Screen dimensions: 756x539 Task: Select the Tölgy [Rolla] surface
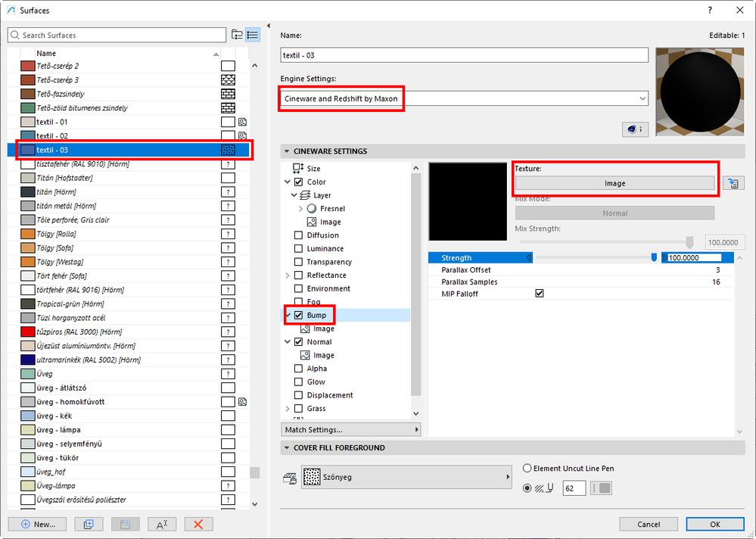pyautogui.click(x=128, y=234)
